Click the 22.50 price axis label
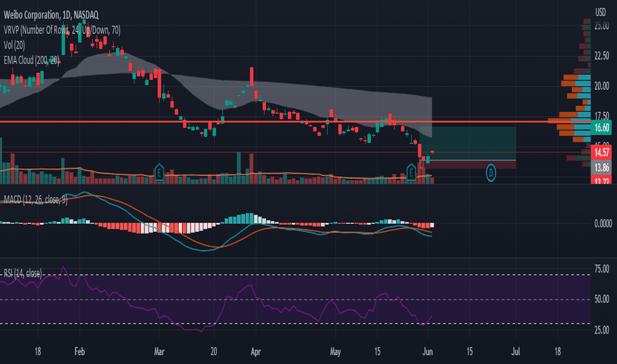The width and height of the screenshot is (617, 364). tap(602, 56)
